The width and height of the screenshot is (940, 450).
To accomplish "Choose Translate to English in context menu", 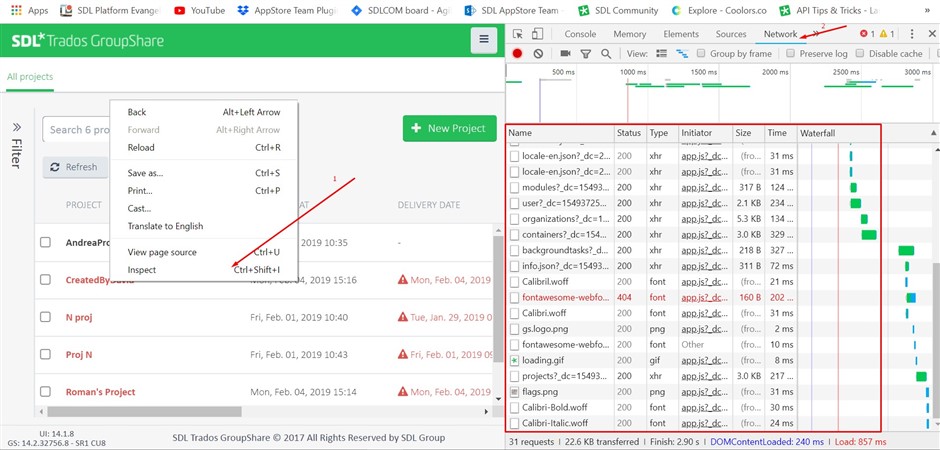I will coord(204,226).
